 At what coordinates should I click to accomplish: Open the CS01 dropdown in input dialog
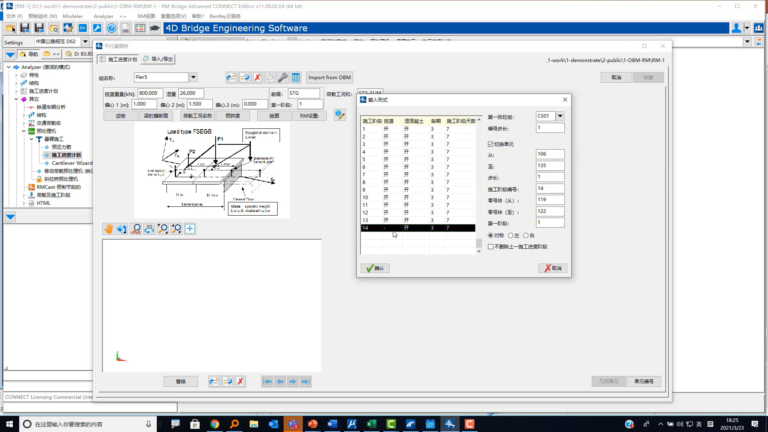[x=560, y=116]
